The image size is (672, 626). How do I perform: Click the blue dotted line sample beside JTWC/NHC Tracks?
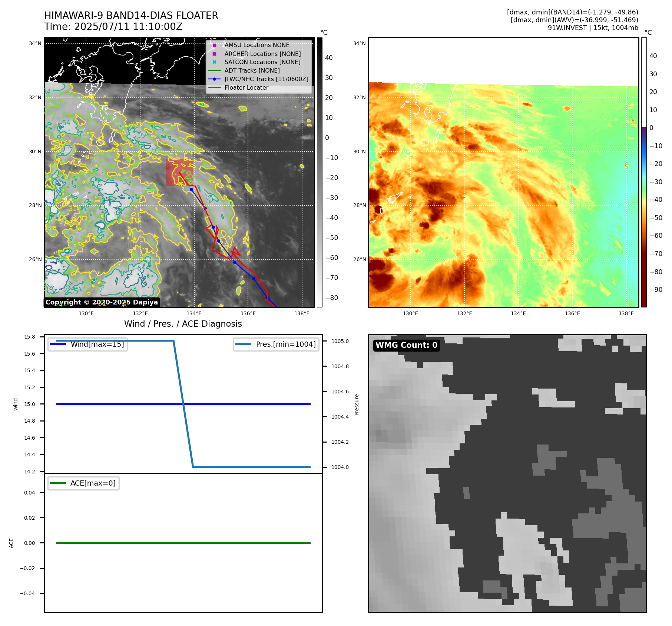214,79
